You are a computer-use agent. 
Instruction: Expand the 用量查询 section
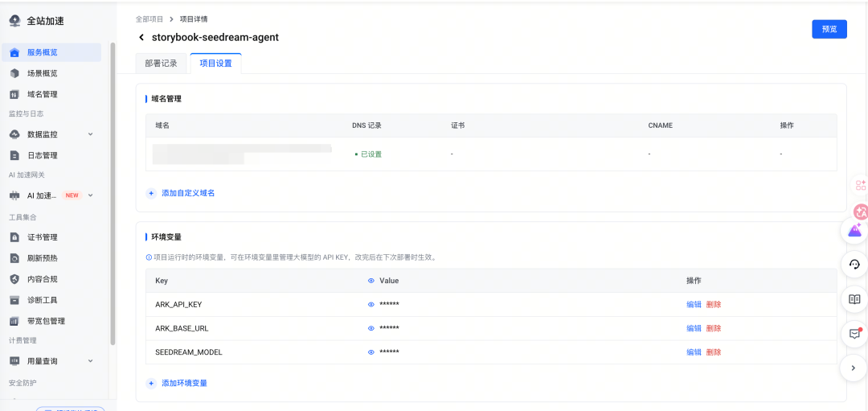pos(90,361)
